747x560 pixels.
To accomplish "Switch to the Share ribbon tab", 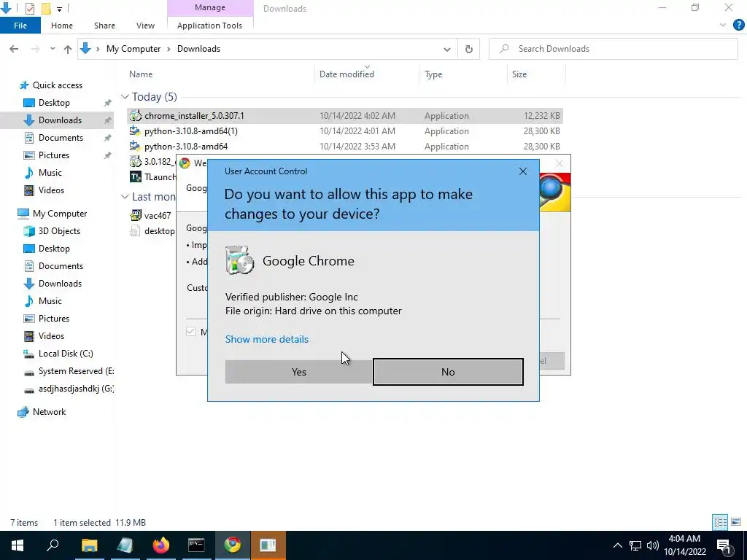I will click(x=104, y=26).
